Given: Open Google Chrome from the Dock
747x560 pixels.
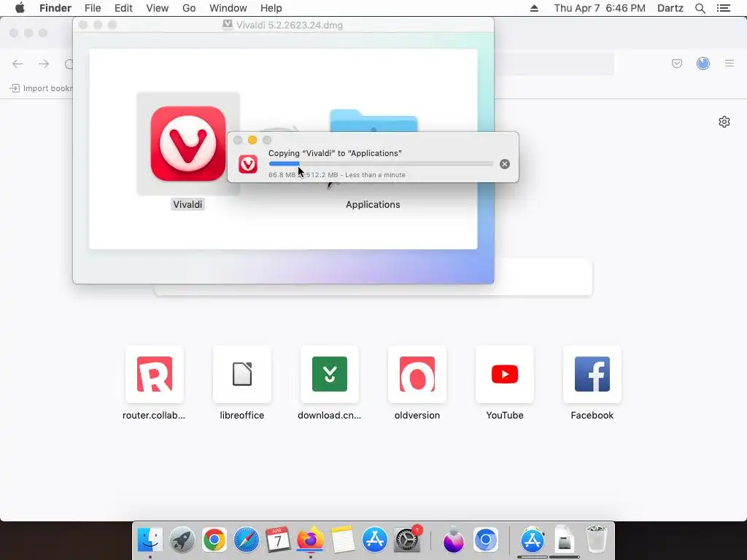Looking at the screenshot, I should (x=214, y=540).
